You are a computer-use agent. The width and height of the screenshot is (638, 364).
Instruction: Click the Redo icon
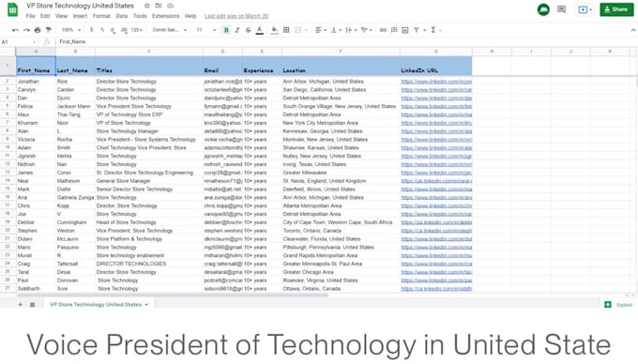tap(26, 30)
